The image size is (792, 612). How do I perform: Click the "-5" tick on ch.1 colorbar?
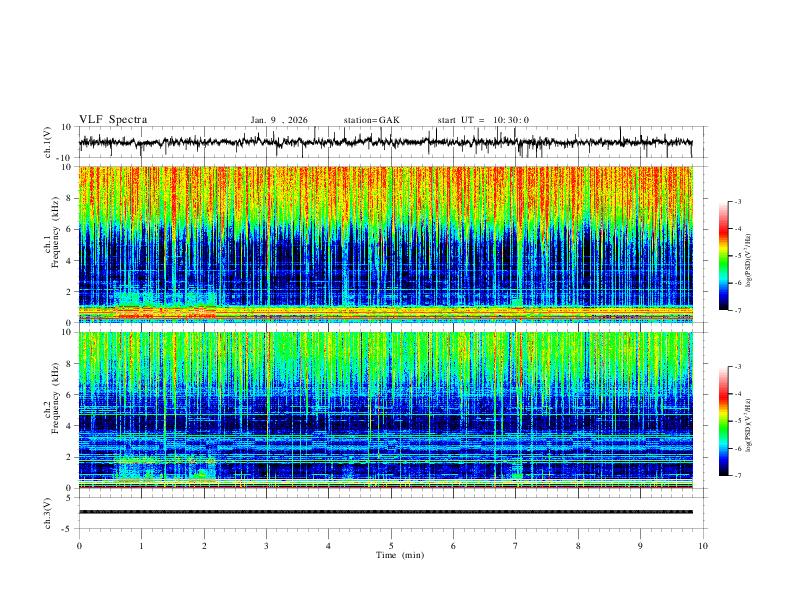(x=738, y=256)
